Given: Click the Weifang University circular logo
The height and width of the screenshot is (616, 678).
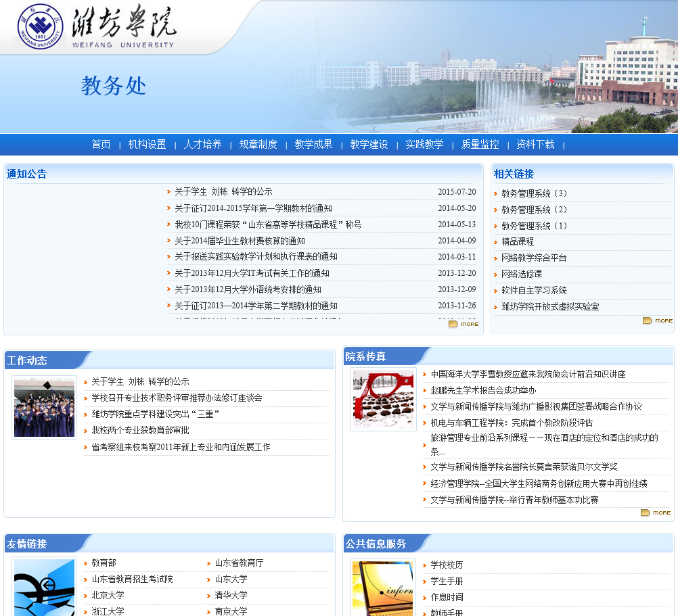Looking at the screenshot, I should coord(40,26).
